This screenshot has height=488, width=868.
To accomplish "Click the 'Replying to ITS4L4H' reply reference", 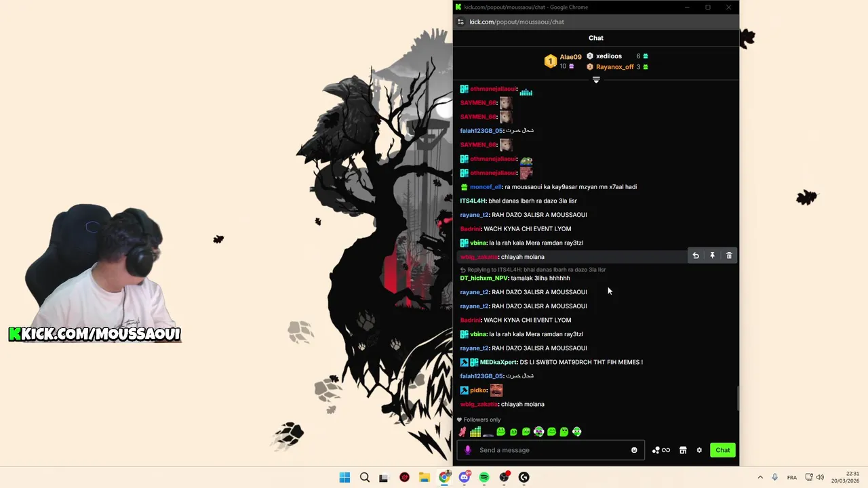I will [533, 270].
